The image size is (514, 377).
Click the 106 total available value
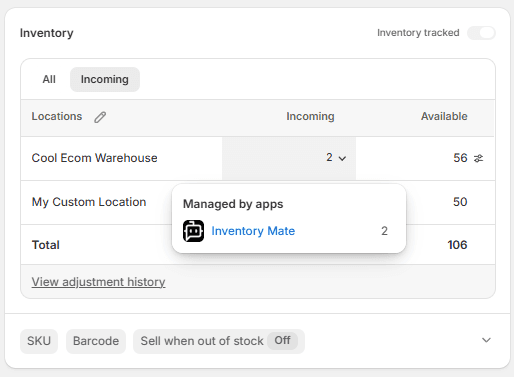[x=457, y=245]
